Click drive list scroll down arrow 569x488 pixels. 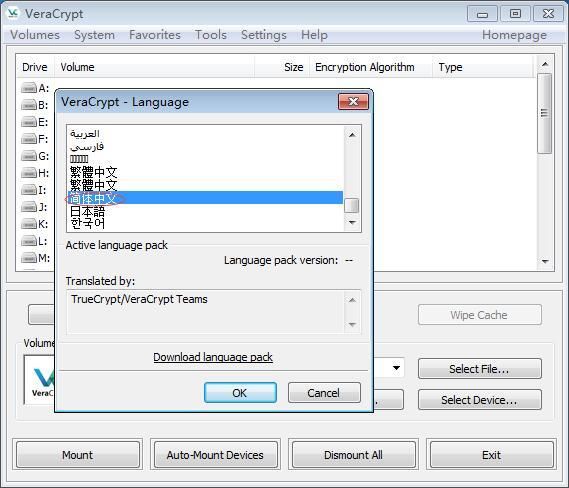[x=545, y=261]
